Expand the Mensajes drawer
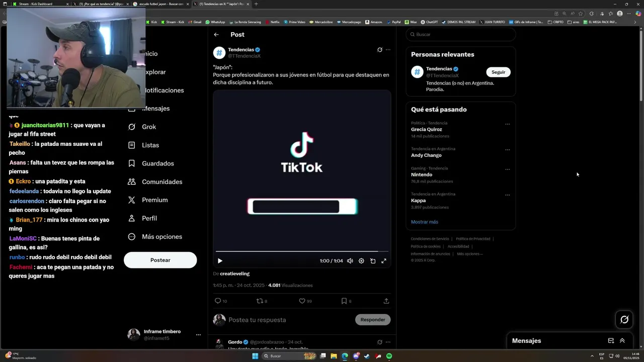The height and width of the screenshot is (362, 644). tap(622, 340)
